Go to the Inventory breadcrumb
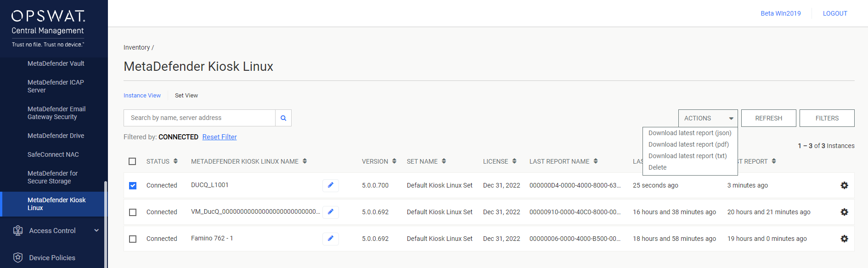Screen dimensions: 868x268 [137, 47]
